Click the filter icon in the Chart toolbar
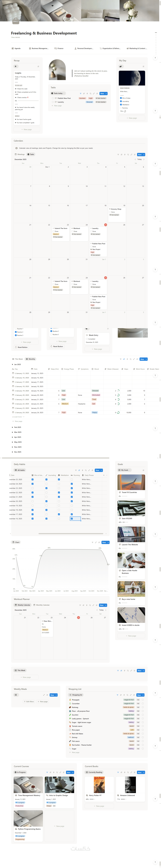The width and height of the screenshot is (161, 868). pos(93,543)
